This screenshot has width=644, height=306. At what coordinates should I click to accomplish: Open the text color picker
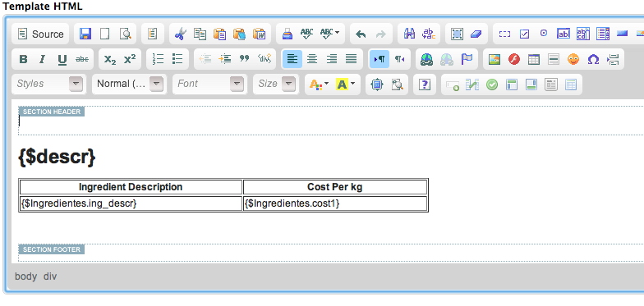tap(319, 84)
